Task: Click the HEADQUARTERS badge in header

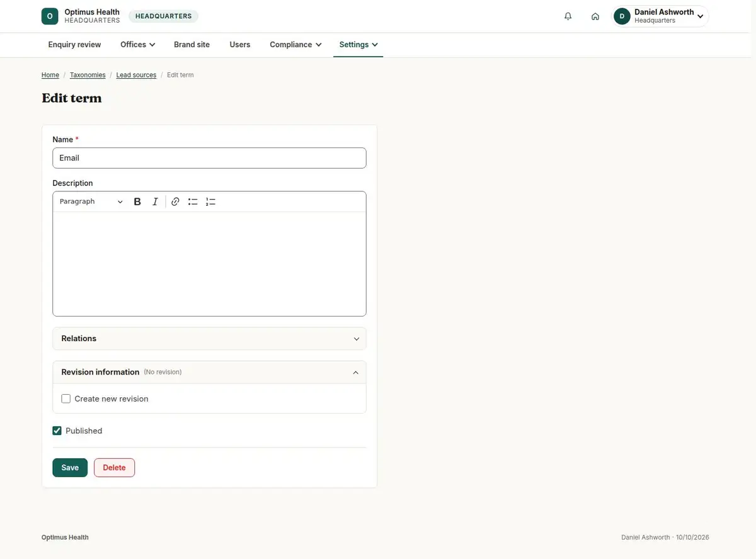Action: click(x=164, y=16)
